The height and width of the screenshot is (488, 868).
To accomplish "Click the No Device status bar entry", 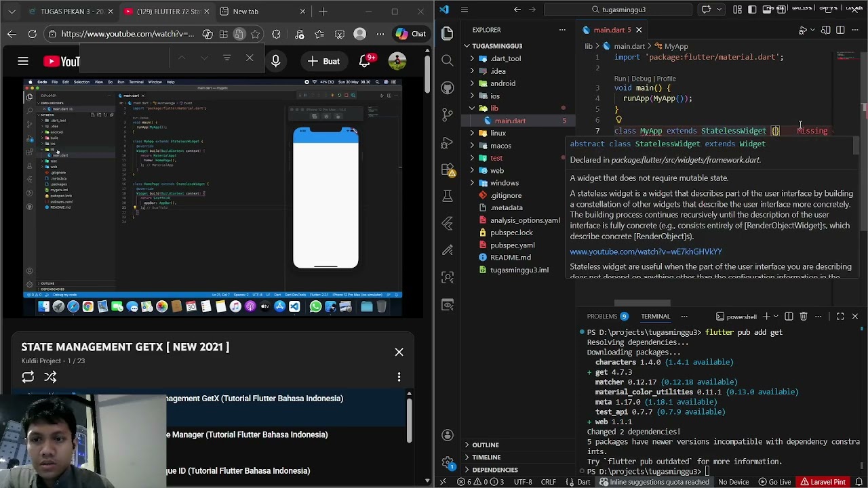I will 733,482.
